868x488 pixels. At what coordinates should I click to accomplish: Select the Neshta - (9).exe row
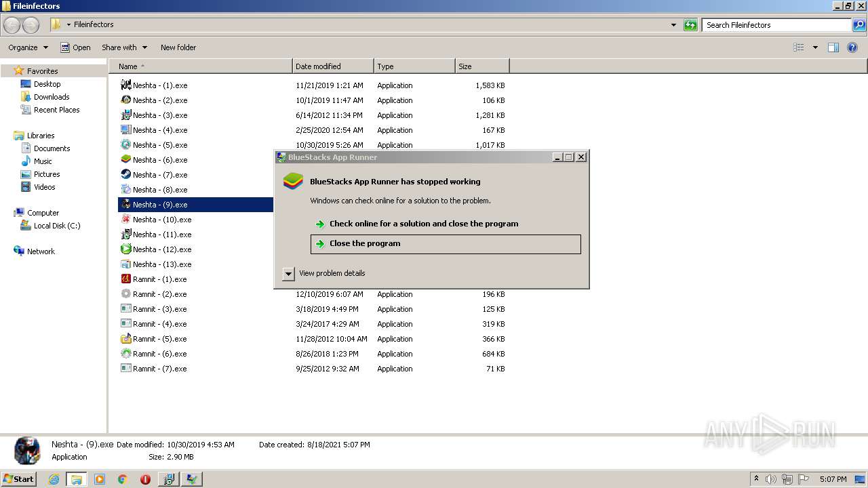point(196,205)
